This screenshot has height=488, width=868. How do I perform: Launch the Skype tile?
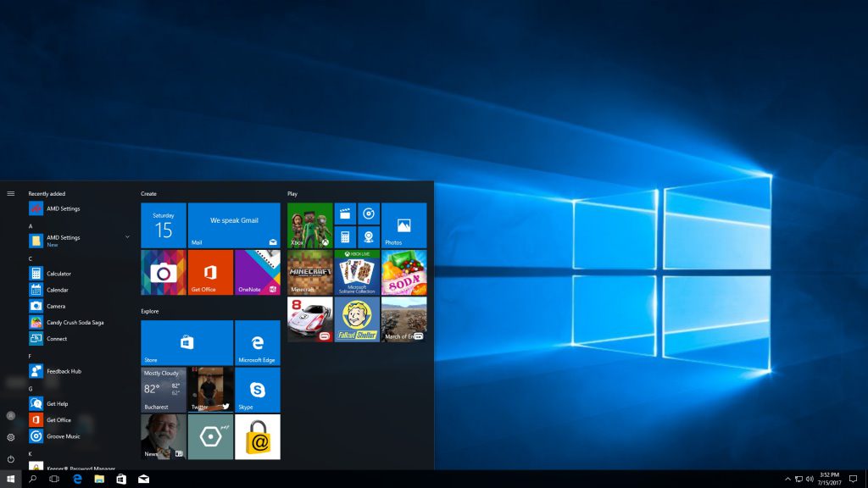tap(258, 390)
